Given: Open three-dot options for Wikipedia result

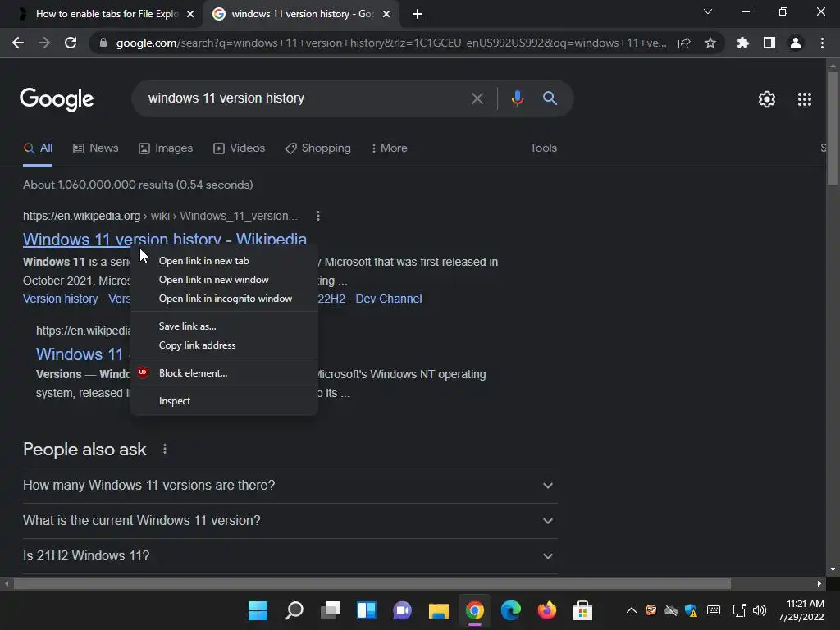Looking at the screenshot, I should (x=318, y=216).
